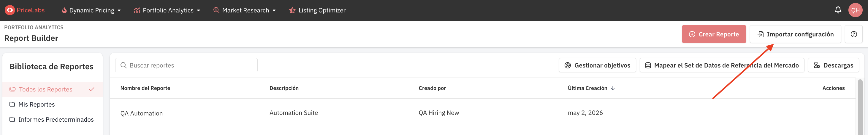Click the Listing Optimizer star icon
This screenshot has height=135, width=868.
click(292, 10)
